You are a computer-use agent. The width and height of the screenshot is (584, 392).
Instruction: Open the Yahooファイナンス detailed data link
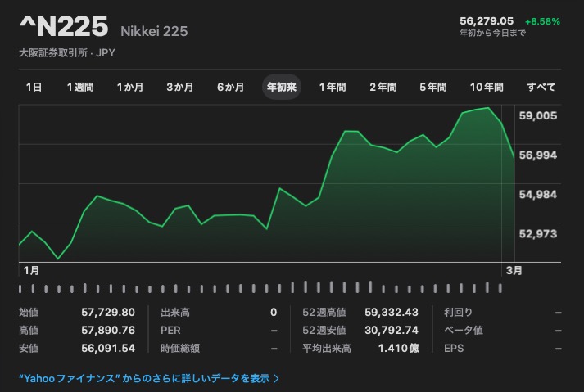(143, 378)
